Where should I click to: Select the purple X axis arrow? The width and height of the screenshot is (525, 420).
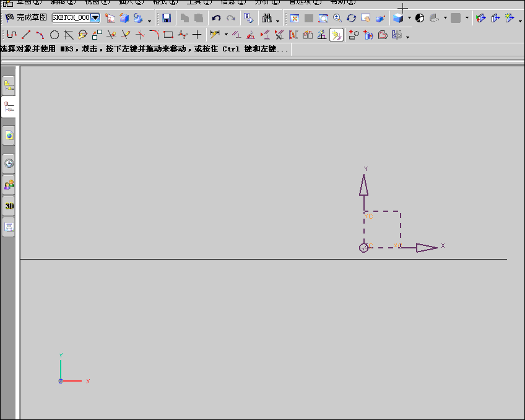click(419, 248)
